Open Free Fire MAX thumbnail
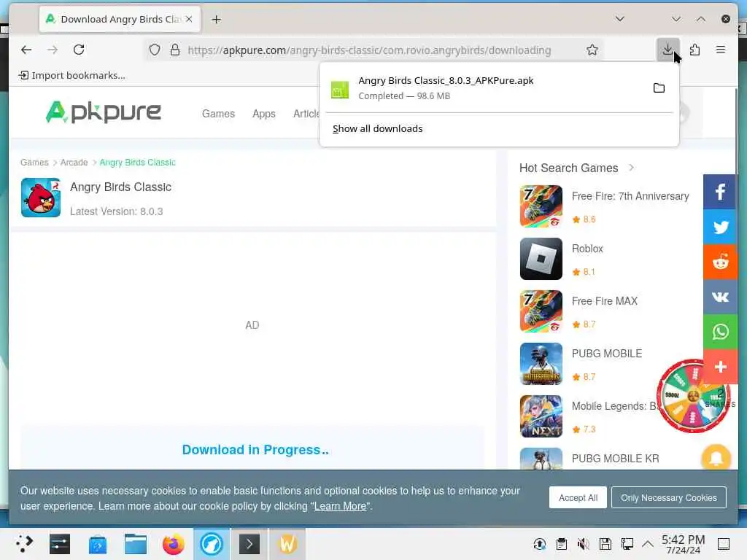Viewport: 747px width, 560px height. (541, 311)
